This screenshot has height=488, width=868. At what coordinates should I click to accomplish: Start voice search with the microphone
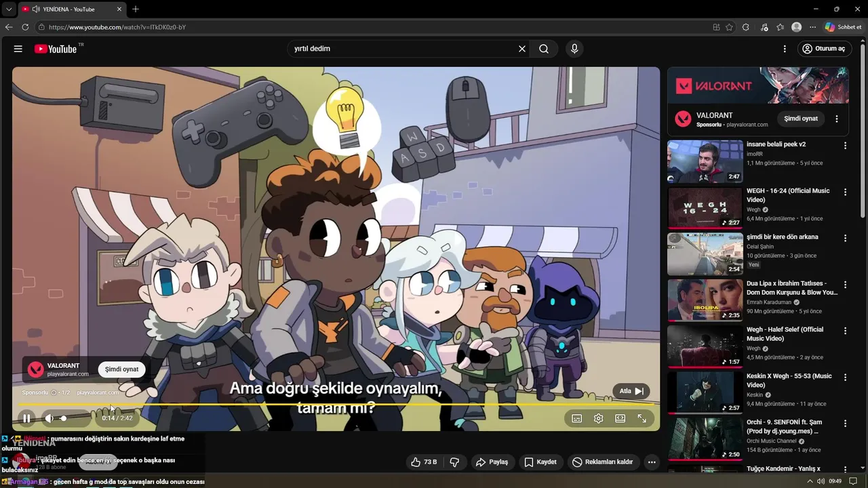(574, 49)
